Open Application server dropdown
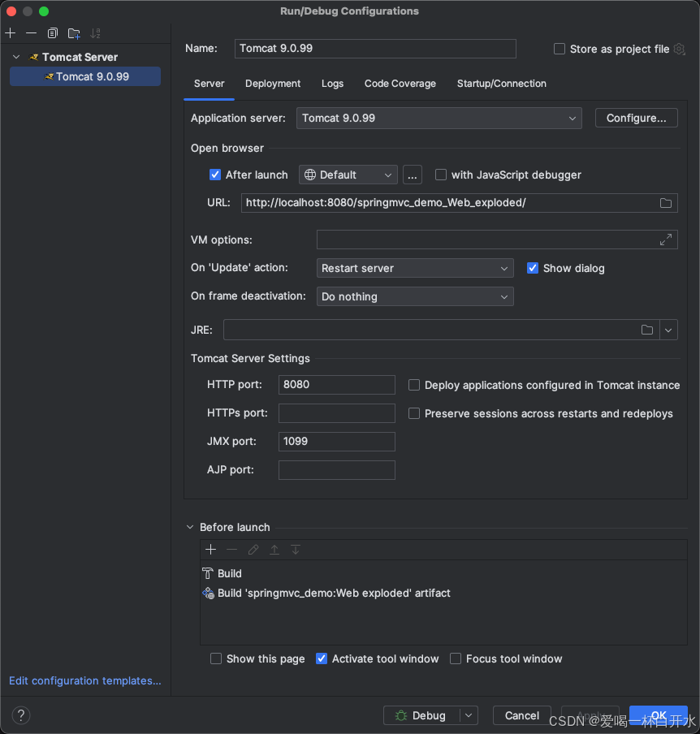Viewport: 700px width, 734px height. point(439,118)
